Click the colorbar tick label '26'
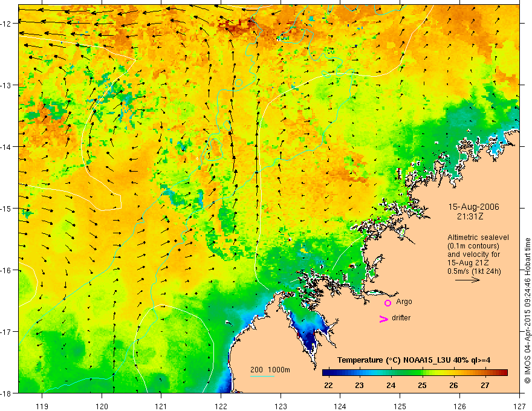532x411 pixels. [453, 386]
